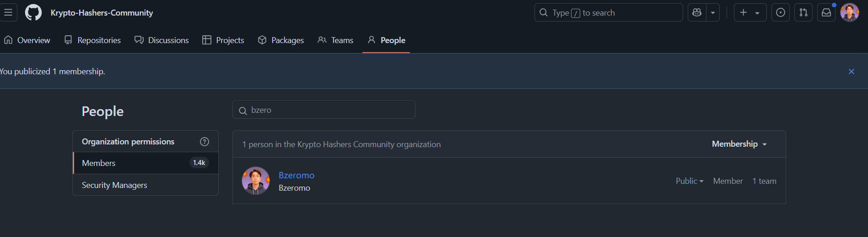Switch to the Repositories tab
The height and width of the screenshot is (237, 868).
point(92,40)
